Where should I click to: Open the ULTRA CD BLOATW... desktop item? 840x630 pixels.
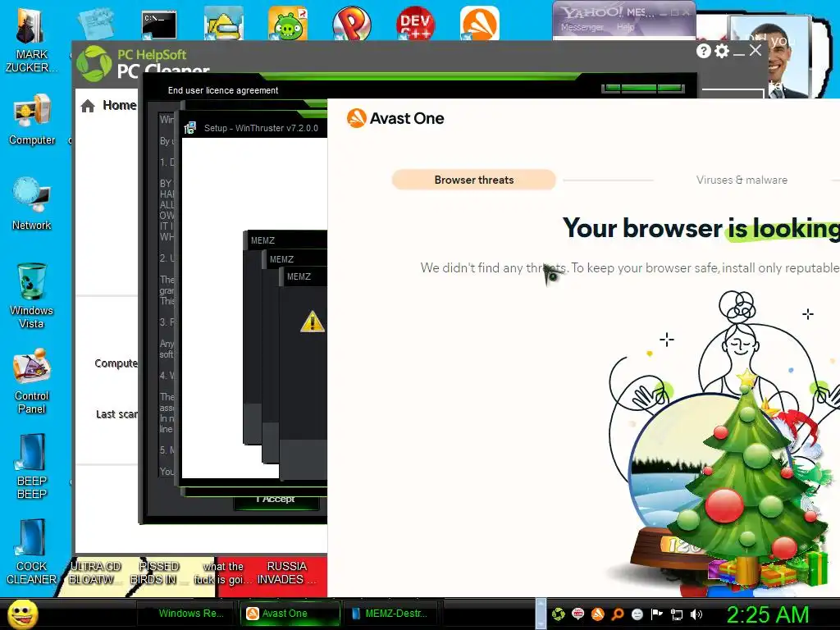pyautogui.click(x=95, y=573)
